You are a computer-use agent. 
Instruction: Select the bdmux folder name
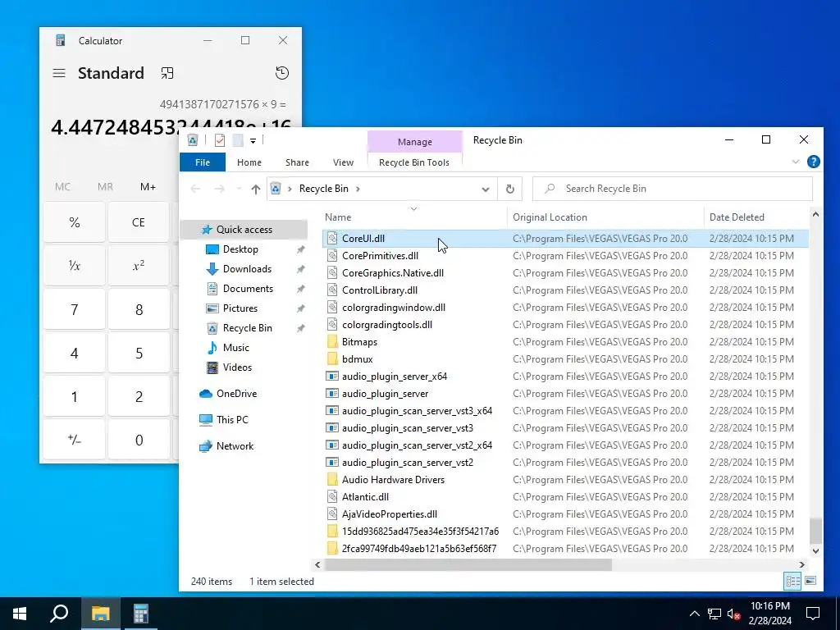(x=358, y=359)
